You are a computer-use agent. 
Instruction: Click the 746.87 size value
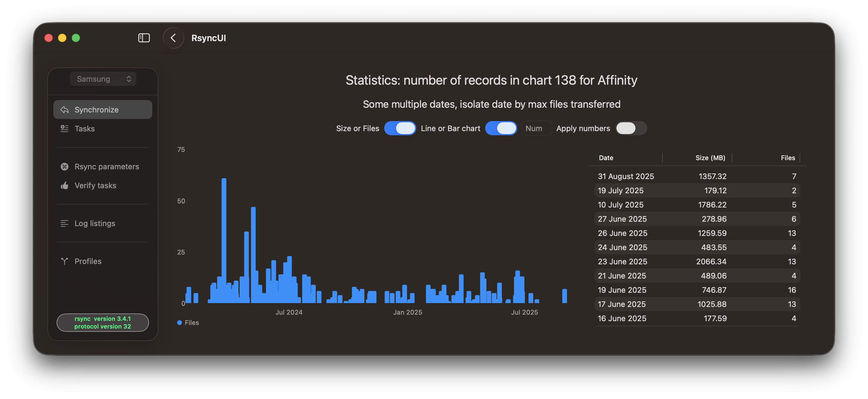point(714,290)
